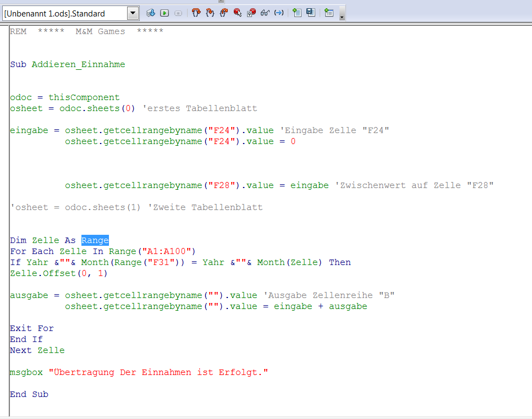
Task: Save Basic source to file
Action: [x=311, y=13]
